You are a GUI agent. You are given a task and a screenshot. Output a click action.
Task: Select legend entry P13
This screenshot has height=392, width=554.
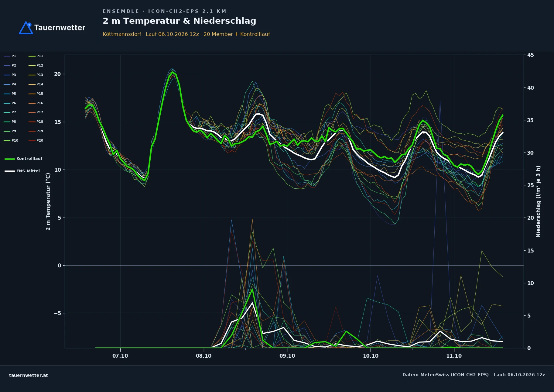tap(36, 75)
